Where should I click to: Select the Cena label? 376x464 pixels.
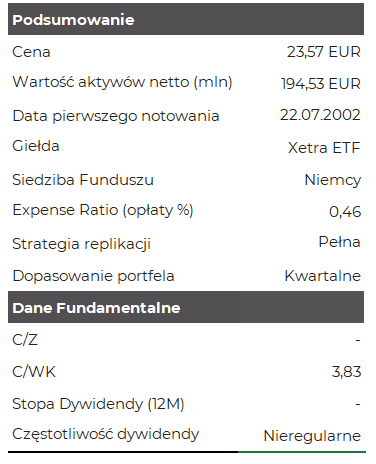tap(31, 52)
